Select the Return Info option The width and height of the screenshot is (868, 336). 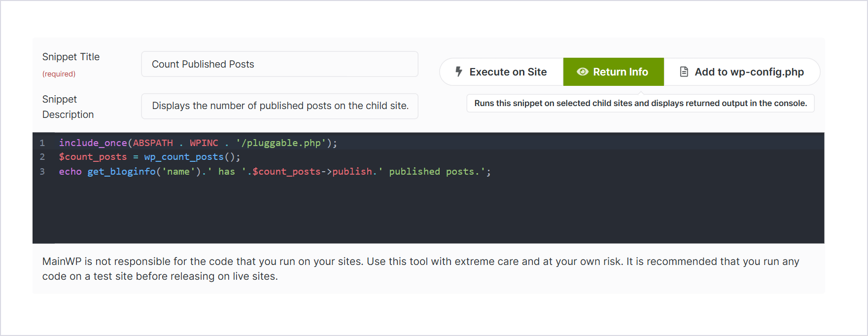(x=614, y=72)
